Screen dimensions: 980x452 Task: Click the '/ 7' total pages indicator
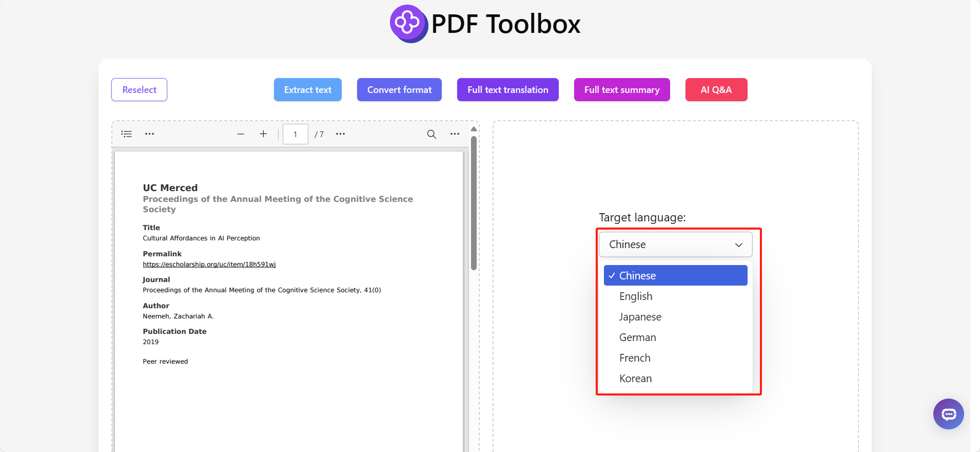[x=319, y=135]
